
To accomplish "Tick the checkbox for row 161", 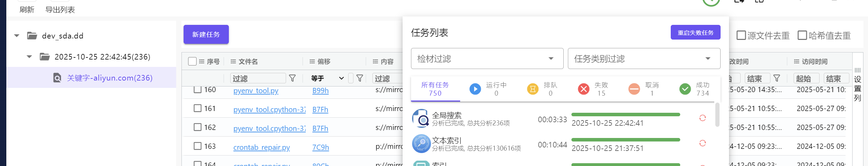I will click(x=198, y=108).
